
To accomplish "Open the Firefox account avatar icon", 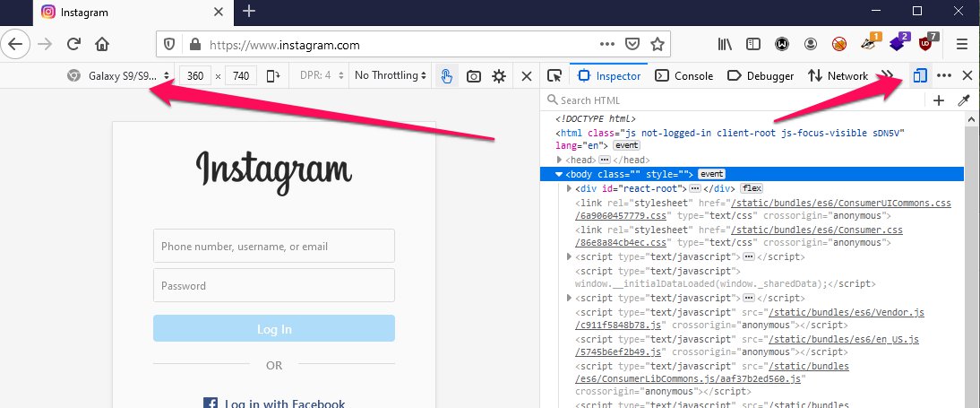I will point(811,45).
